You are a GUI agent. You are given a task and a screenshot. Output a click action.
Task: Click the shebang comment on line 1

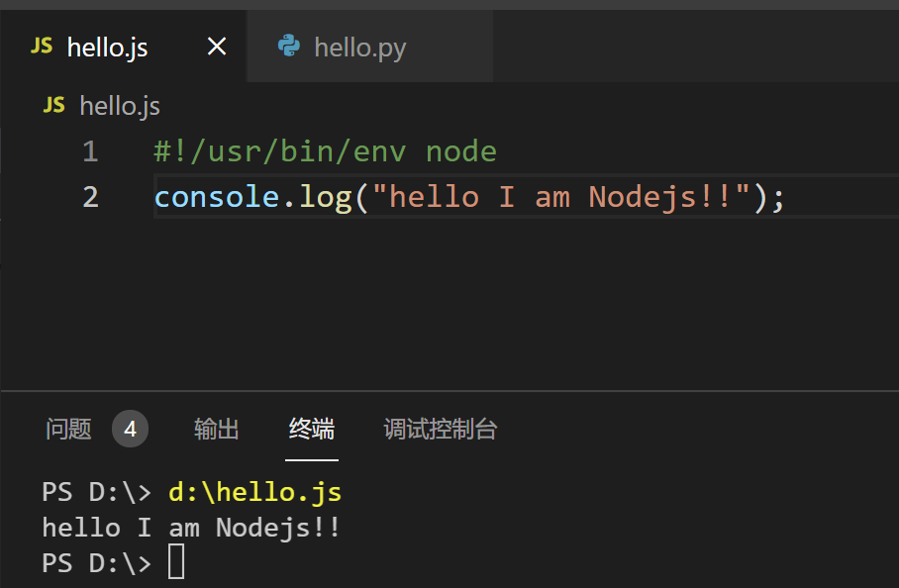click(325, 151)
